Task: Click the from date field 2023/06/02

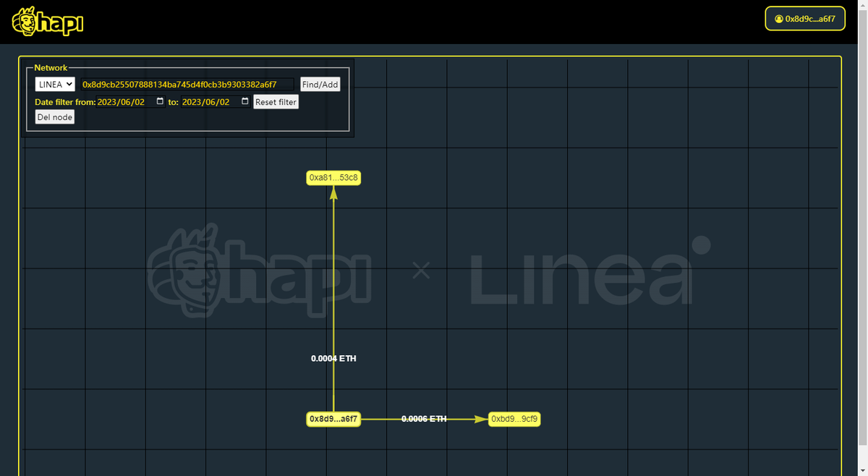Action: [130, 102]
